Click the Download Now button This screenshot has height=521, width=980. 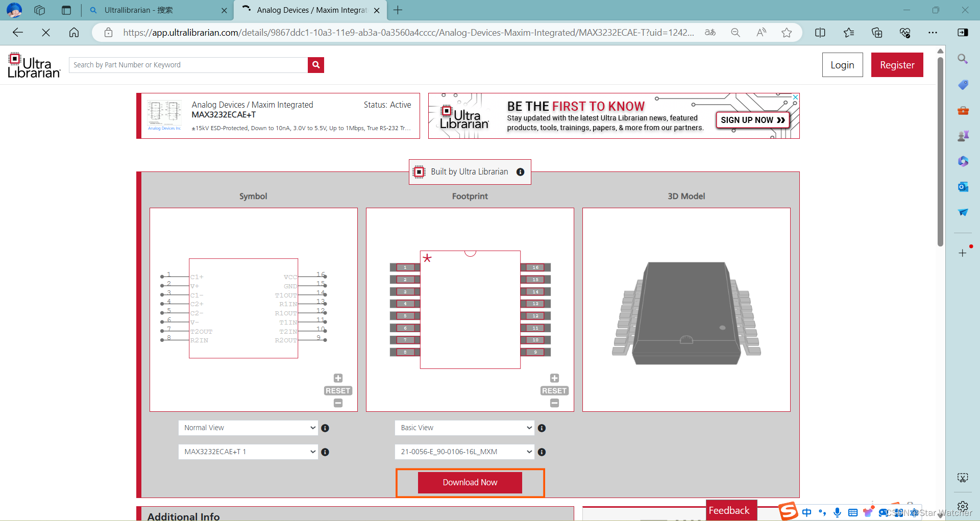tap(470, 483)
